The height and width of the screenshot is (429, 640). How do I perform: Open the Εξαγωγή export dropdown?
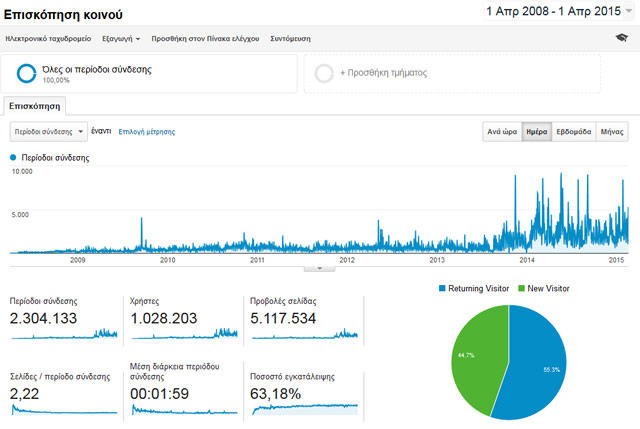[120, 38]
